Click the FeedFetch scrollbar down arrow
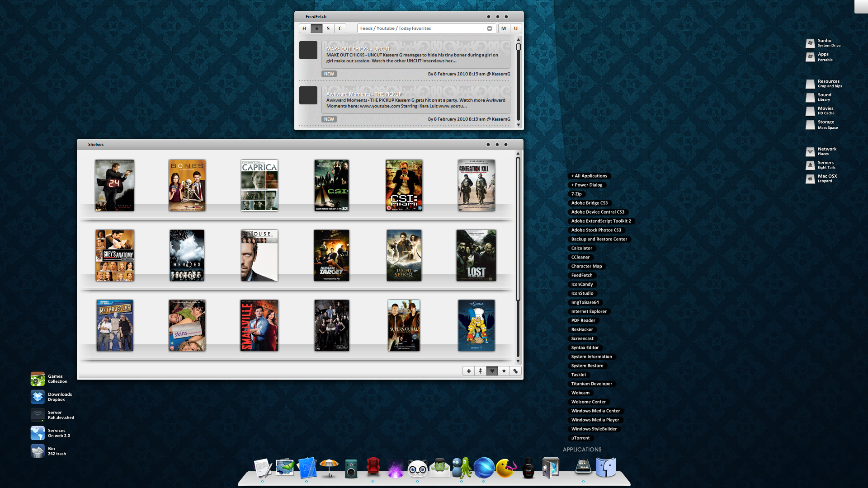868x488 pixels. click(x=519, y=125)
